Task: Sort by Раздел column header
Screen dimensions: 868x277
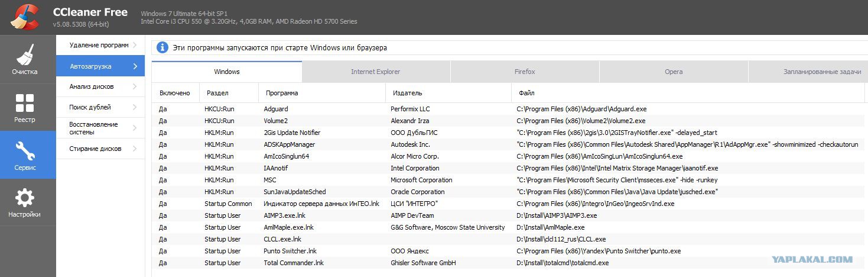Action: [x=229, y=93]
